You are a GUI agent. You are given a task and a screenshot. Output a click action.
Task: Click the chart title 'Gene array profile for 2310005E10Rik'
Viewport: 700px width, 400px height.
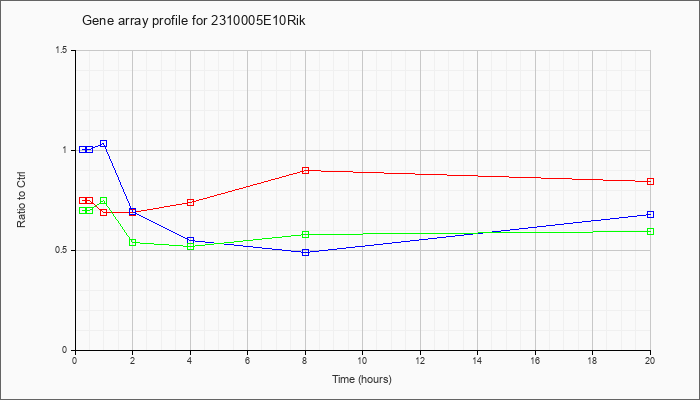pyautogui.click(x=194, y=21)
